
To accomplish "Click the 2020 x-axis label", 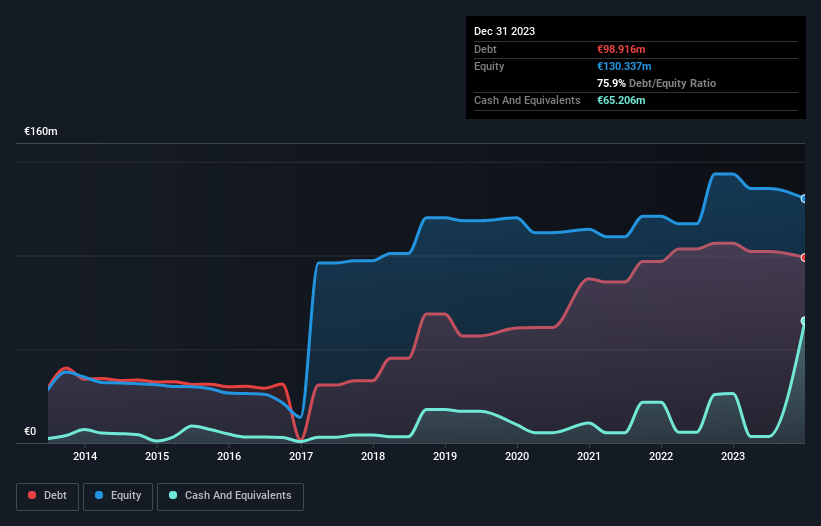I will (x=517, y=456).
